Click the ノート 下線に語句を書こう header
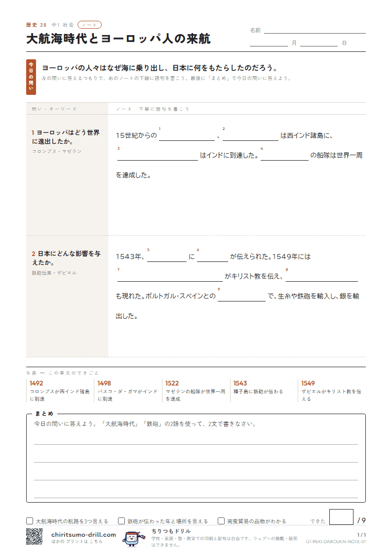The image size is (392, 555). (153, 109)
